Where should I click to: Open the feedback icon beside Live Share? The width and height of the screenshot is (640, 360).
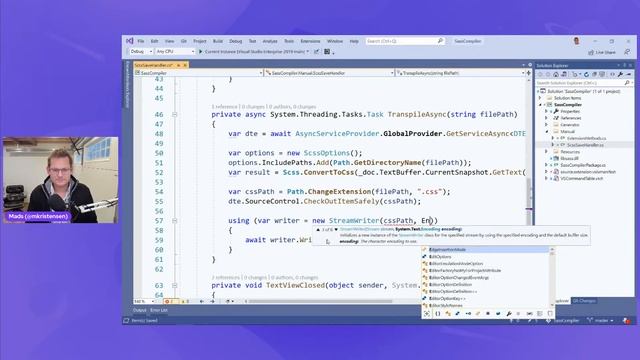tap(627, 52)
